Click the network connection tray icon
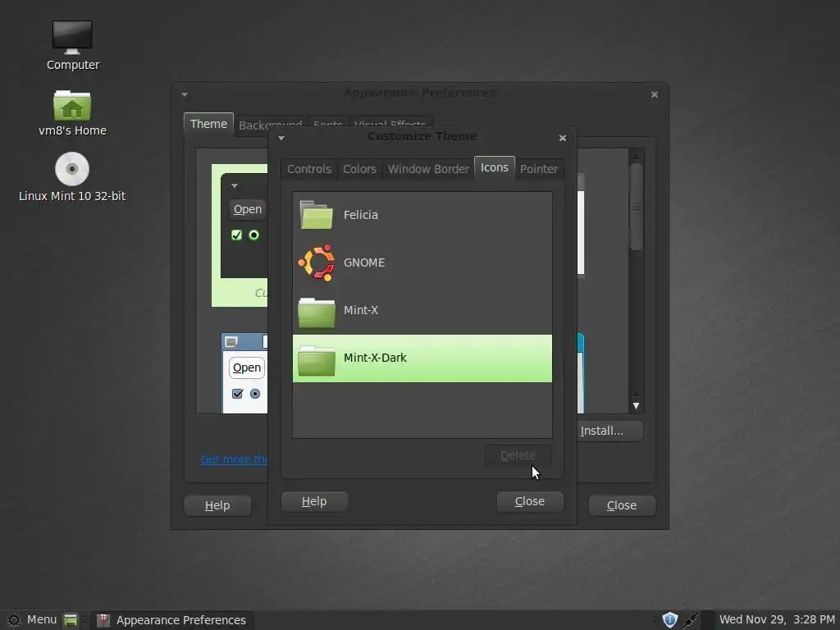 [x=692, y=620]
